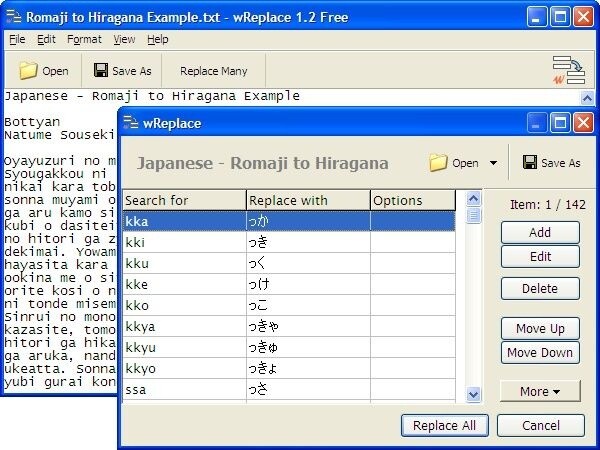Screen dimensions: 600x450
Task: Click the folder Open icon in main toolbar
Action: click(x=29, y=71)
